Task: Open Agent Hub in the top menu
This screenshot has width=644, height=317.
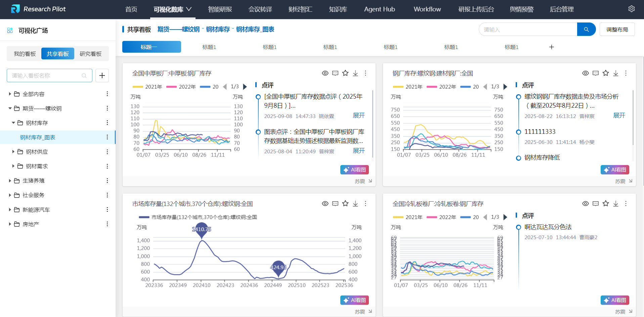Action: point(379,9)
